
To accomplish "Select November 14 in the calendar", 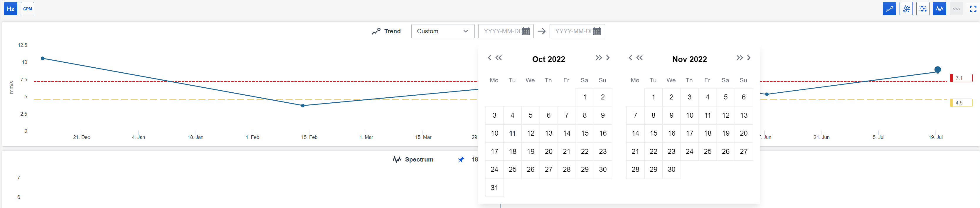I will (635, 133).
